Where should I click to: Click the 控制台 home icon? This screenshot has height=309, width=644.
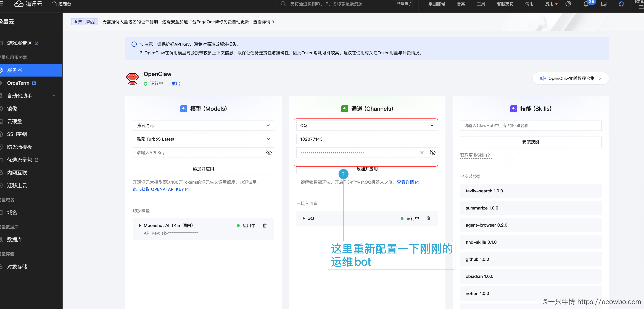(53, 4)
